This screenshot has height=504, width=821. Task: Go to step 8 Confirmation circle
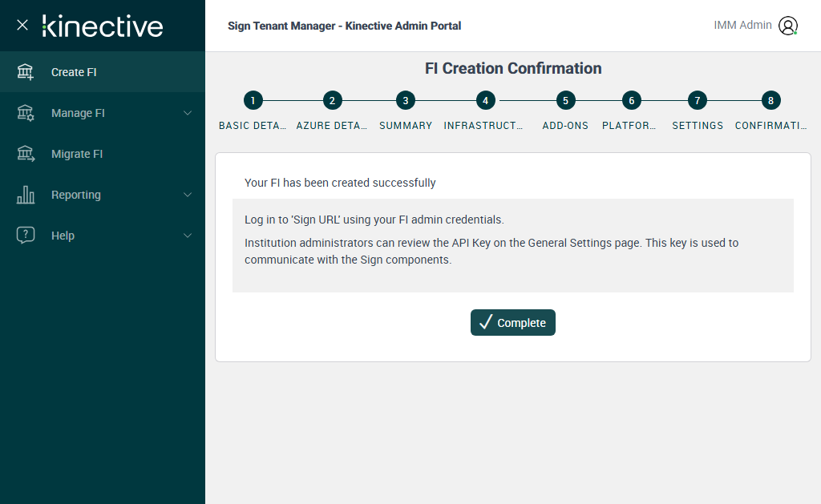coord(770,100)
